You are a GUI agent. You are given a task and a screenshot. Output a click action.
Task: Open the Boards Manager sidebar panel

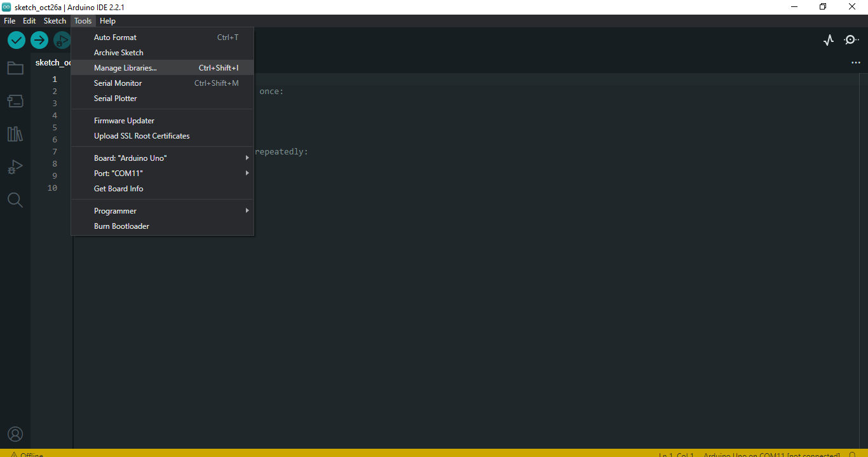(x=15, y=100)
